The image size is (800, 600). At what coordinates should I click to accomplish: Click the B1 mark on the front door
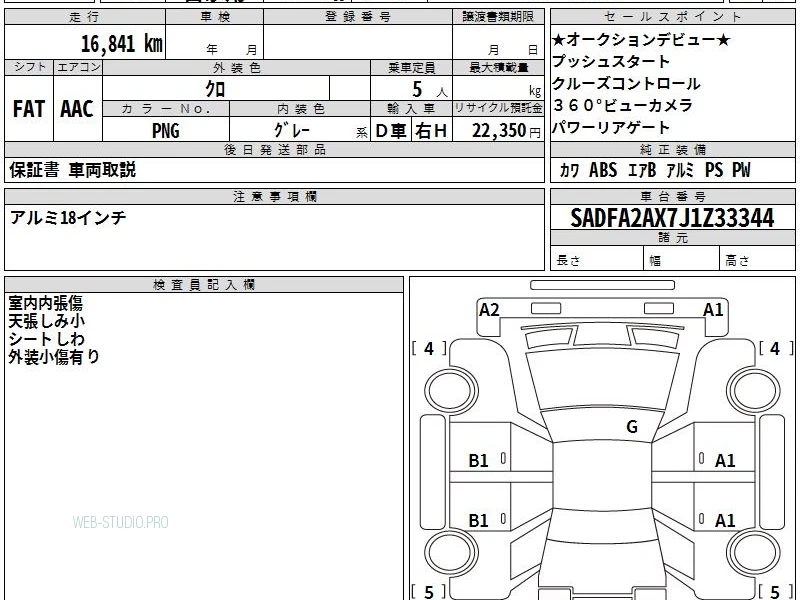click(479, 461)
